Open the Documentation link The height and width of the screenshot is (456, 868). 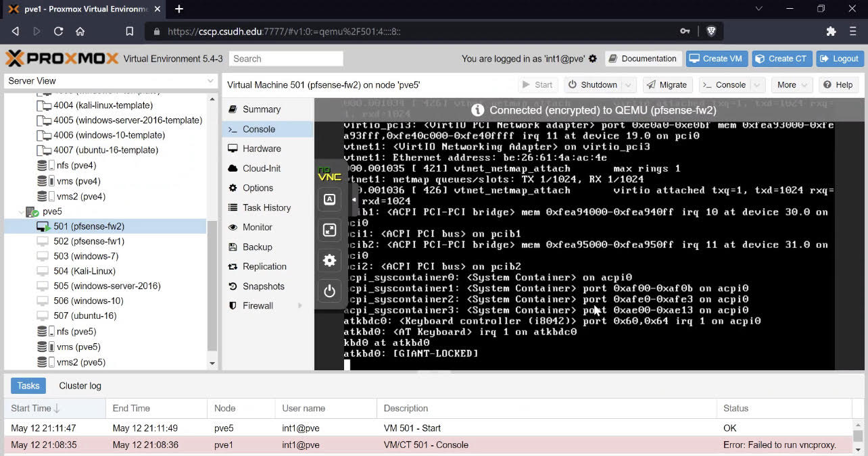coord(642,59)
